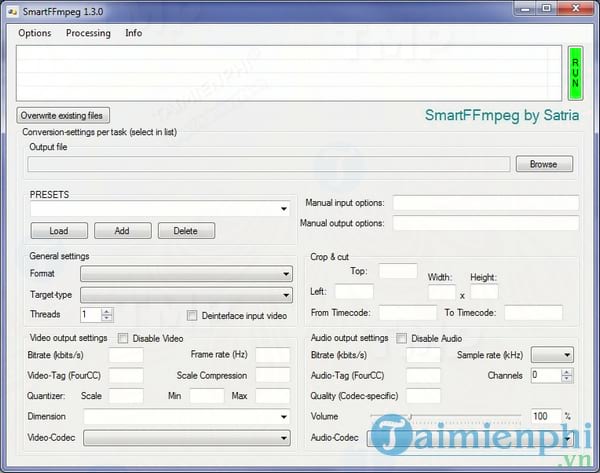Open the Target-type dropdown
Viewport: 600px width, 473px height.
tap(186, 295)
